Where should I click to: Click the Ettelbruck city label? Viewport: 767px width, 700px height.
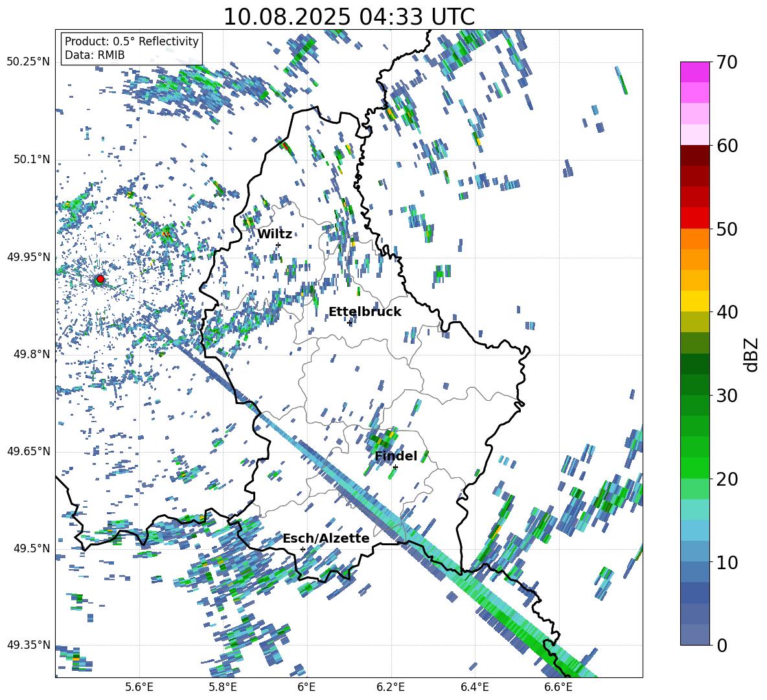click(x=365, y=312)
